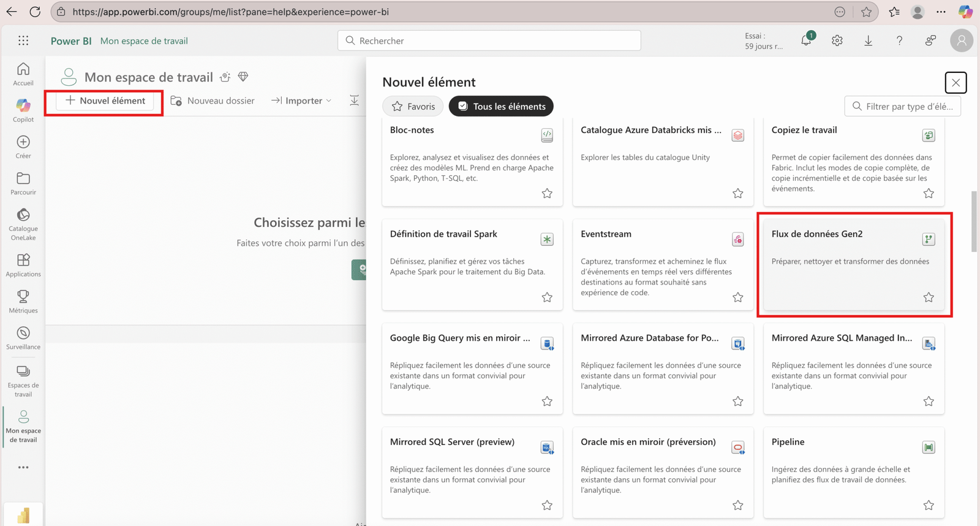Favorite Mirrored Azure SQL Managed star
Image resolution: width=980 pixels, height=526 pixels.
point(929,401)
